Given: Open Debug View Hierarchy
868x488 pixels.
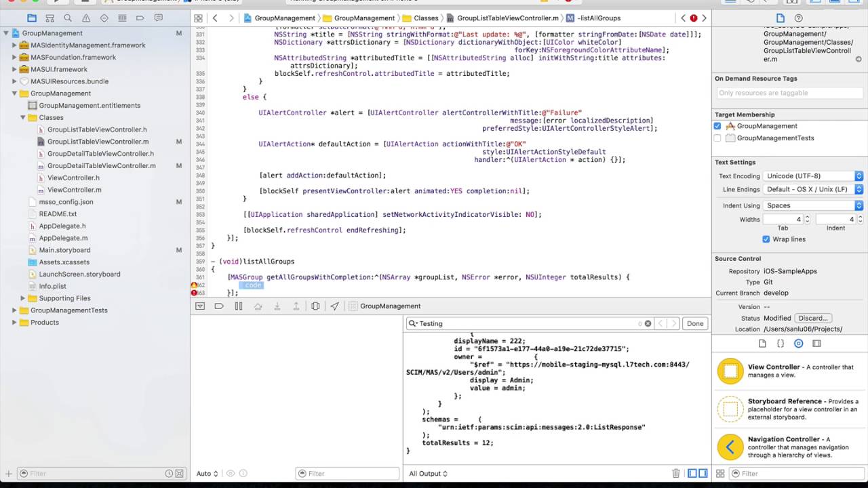Looking at the screenshot, I should click(315, 306).
